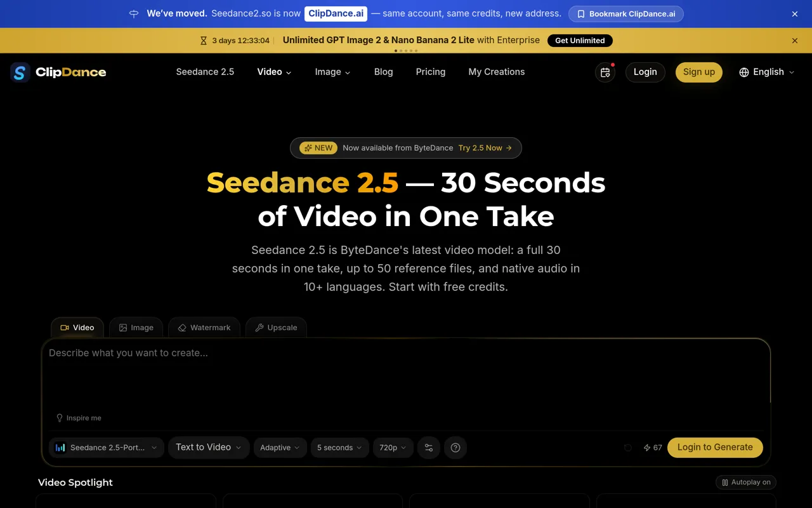Switch to the Video generator tab
Image resolution: width=812 pixels, height=508 pixels.
pyautogui.click(x=77, y=328)
